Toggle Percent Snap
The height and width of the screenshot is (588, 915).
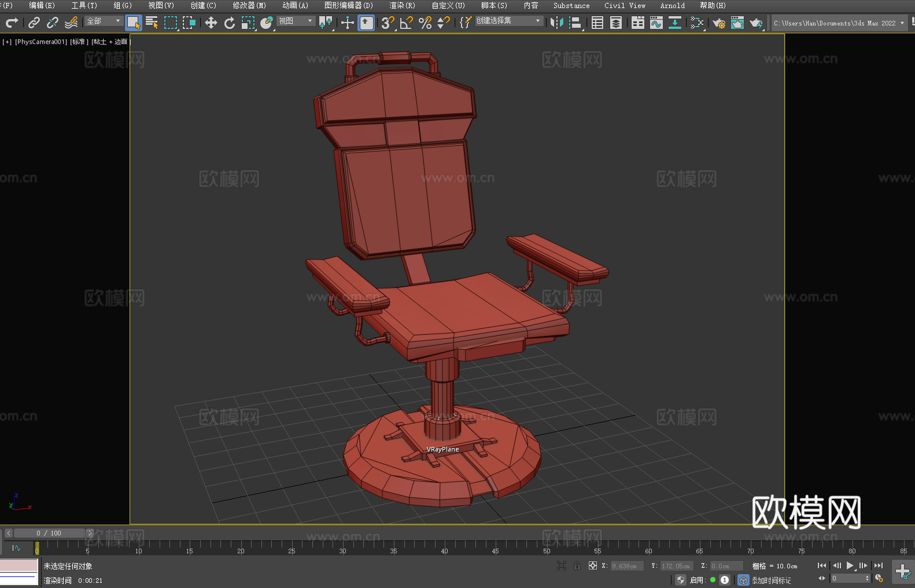coord(425,23)
